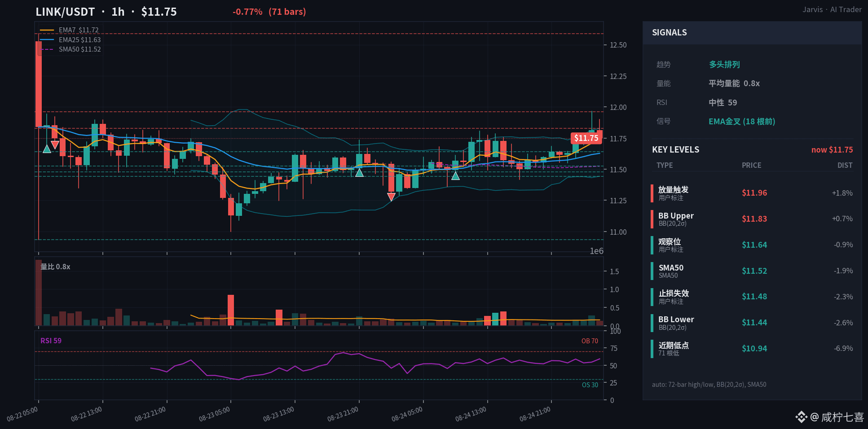Select the $11.44 price value
Screen dimensions: 868x429
(754, 323)
